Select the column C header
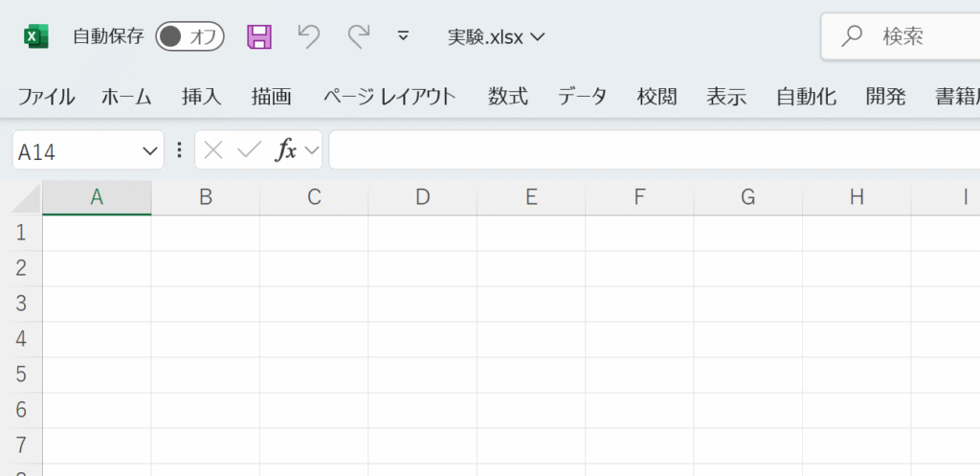Screen dimensions: 980x476 tap(314, 197)
